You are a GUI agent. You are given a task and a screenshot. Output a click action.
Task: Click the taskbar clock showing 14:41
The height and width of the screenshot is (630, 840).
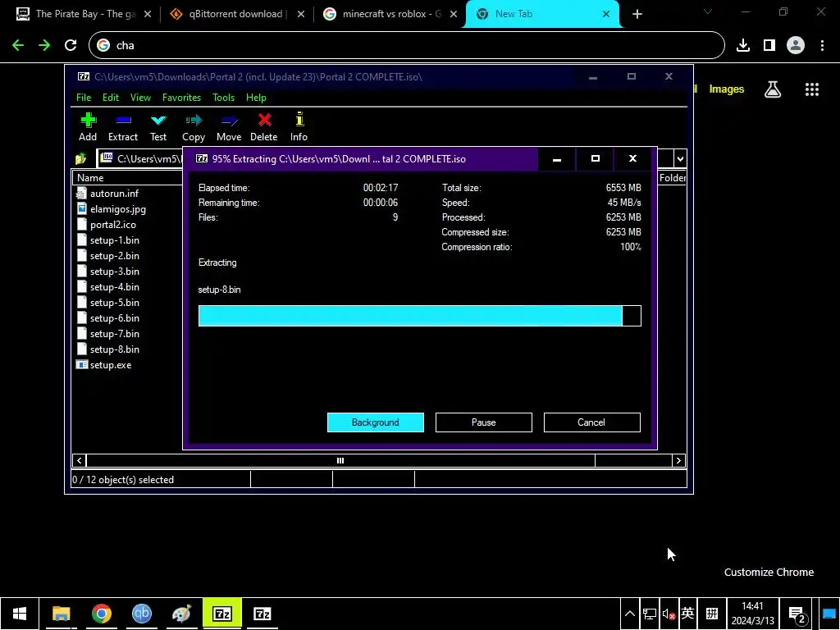[752, 614]
